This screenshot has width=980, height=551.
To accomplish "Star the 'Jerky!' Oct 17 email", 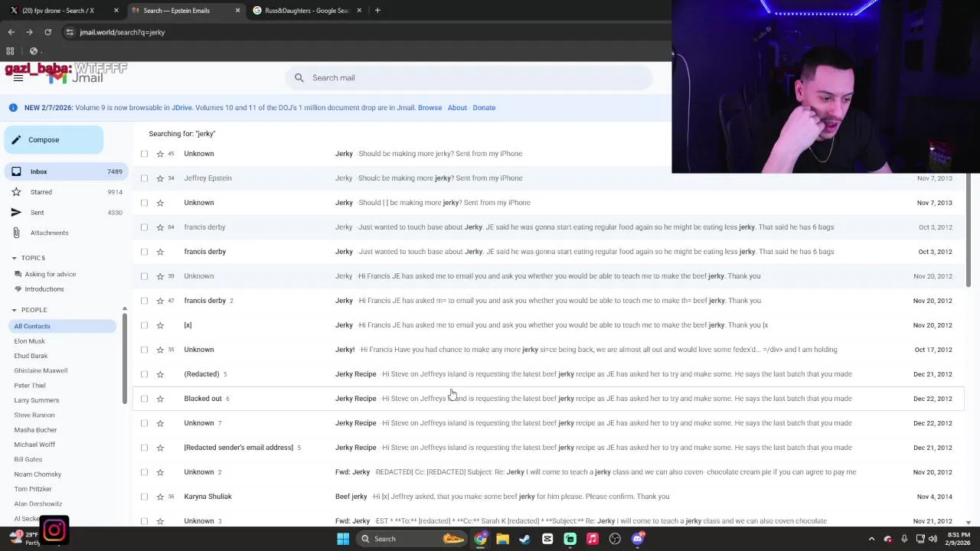I will 160,350.
